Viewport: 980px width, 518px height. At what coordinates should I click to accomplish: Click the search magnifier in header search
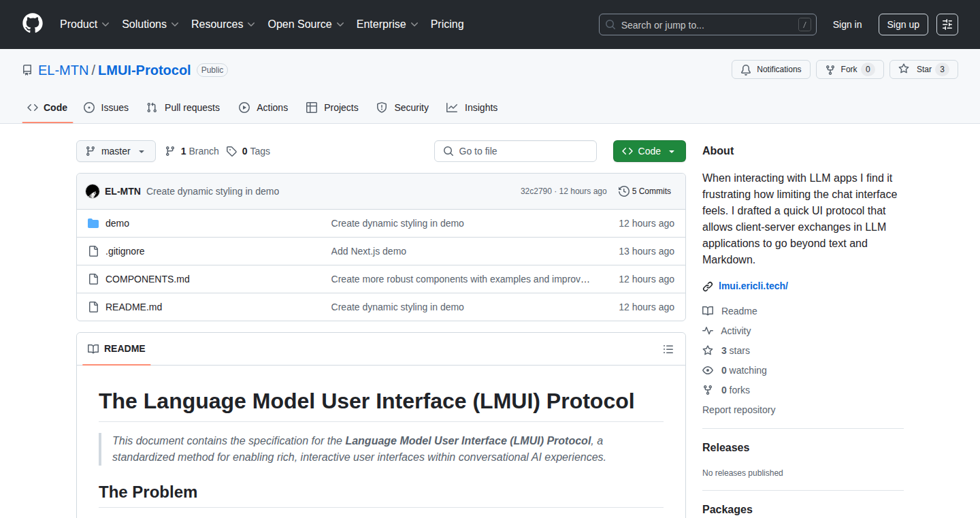(610, 25)
